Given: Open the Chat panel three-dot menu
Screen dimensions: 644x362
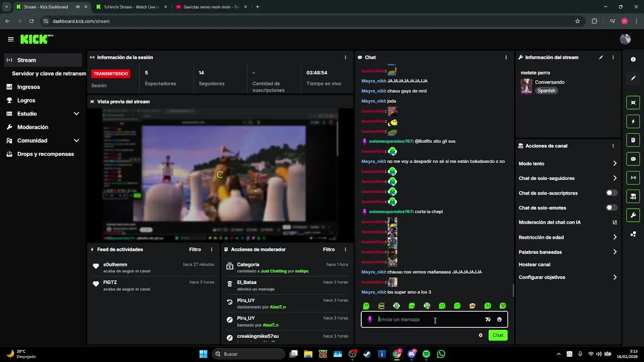Looking at the screenshot, I should [506, 57].
